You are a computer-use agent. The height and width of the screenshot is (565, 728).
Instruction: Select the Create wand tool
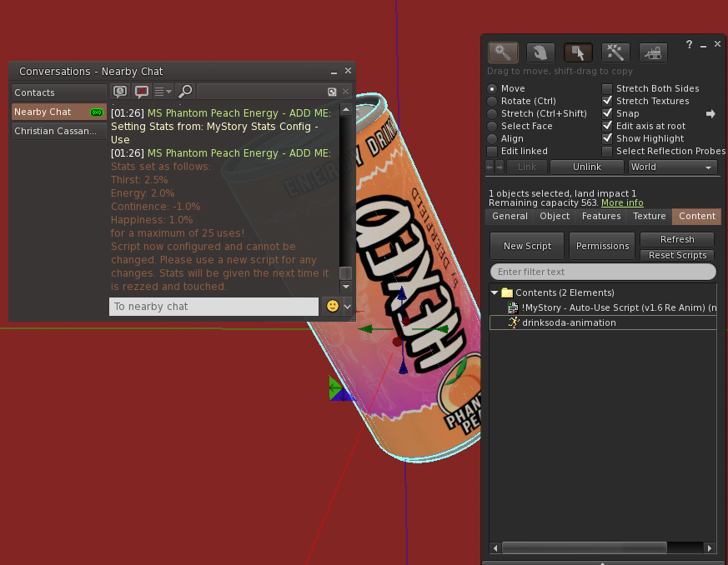[x=615, y=52]
